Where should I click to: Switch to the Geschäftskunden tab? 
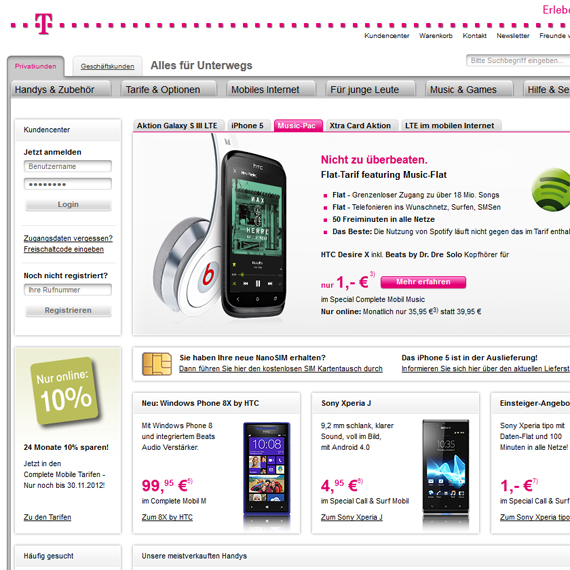click(107, 66)
